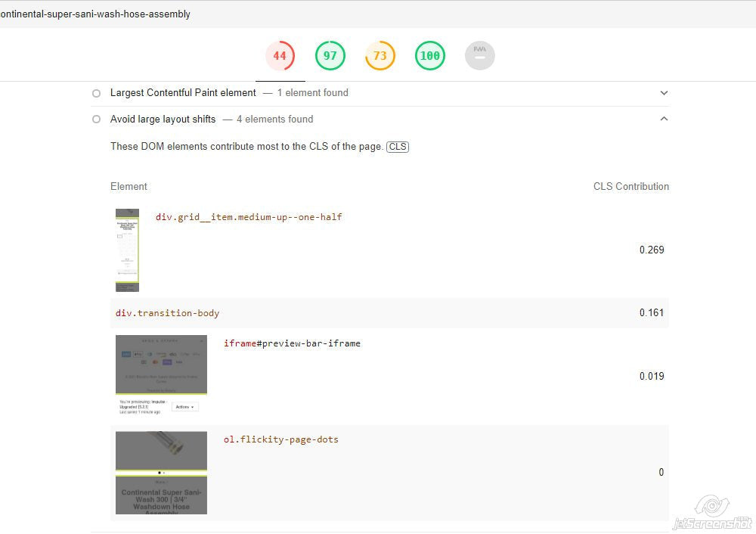This screenshot has width=756, height=534.
Task: Click the iframe#preview-bar-iframe element label
Action: pyautogui.click(x=292, y=343)
